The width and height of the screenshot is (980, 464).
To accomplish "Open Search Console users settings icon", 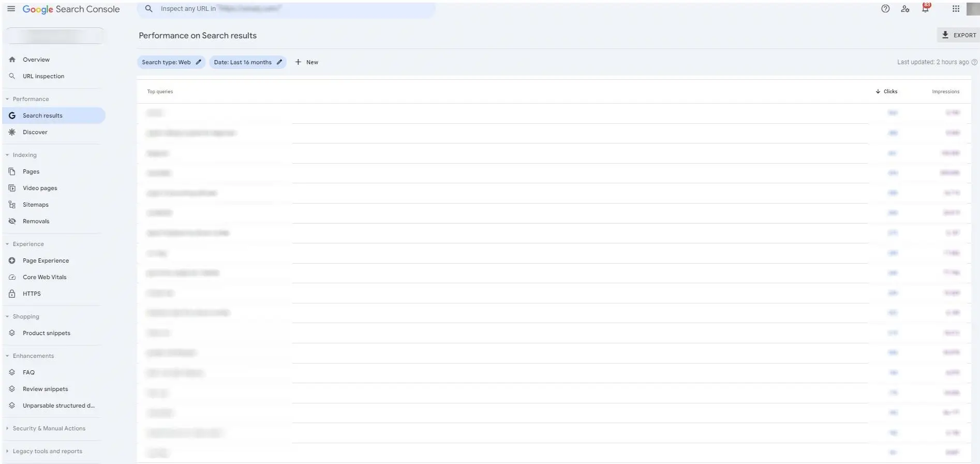I will [x=905, y=9].
